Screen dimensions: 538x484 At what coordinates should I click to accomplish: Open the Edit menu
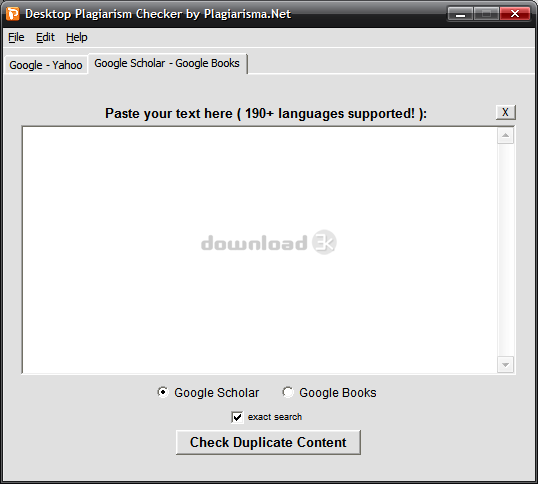(45, 37)
